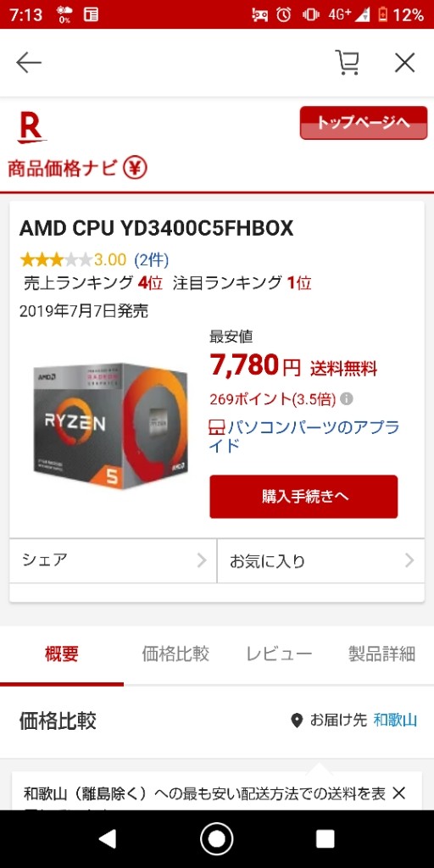Tap the shop icon beside パソコンパーツのアプライド

tap(218, 427)
